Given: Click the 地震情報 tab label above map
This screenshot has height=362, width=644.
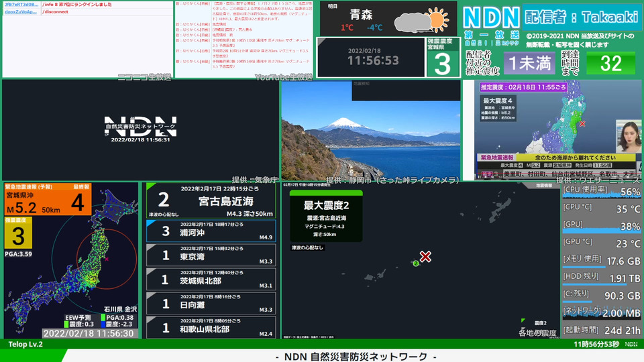Looking at the screenshot, I should (x=544, y=186).
